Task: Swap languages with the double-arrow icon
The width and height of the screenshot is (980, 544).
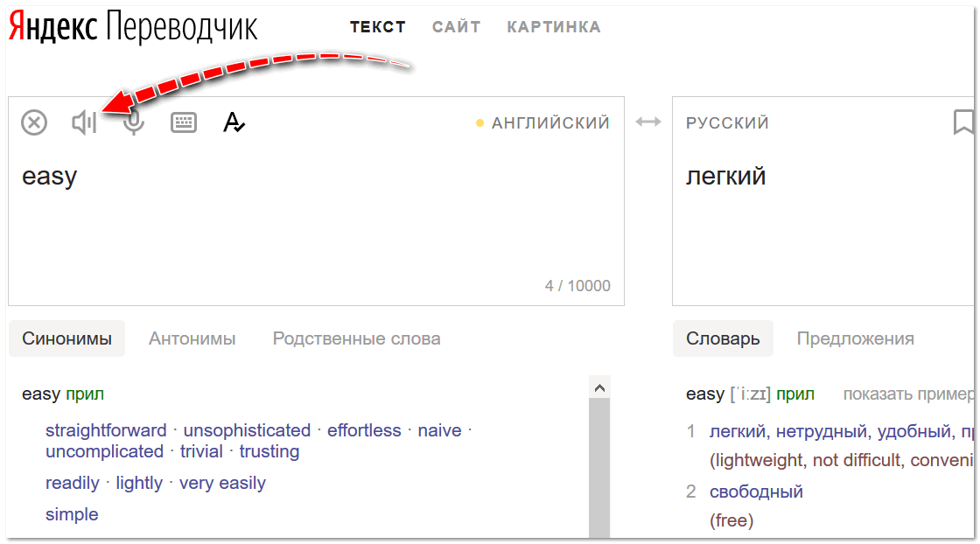Action: pyautogui.click(x=648, y=122)
